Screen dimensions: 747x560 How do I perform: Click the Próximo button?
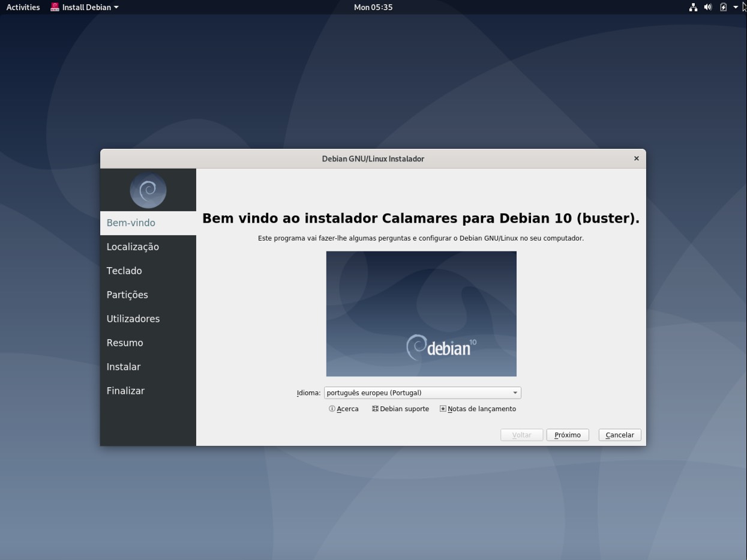tap(566, 435)
